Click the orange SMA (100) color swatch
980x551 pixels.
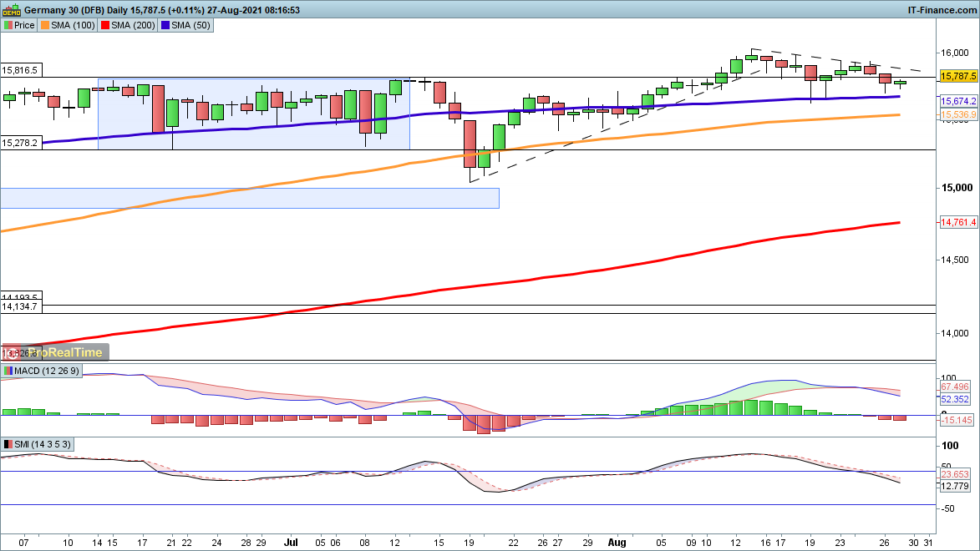44,25
